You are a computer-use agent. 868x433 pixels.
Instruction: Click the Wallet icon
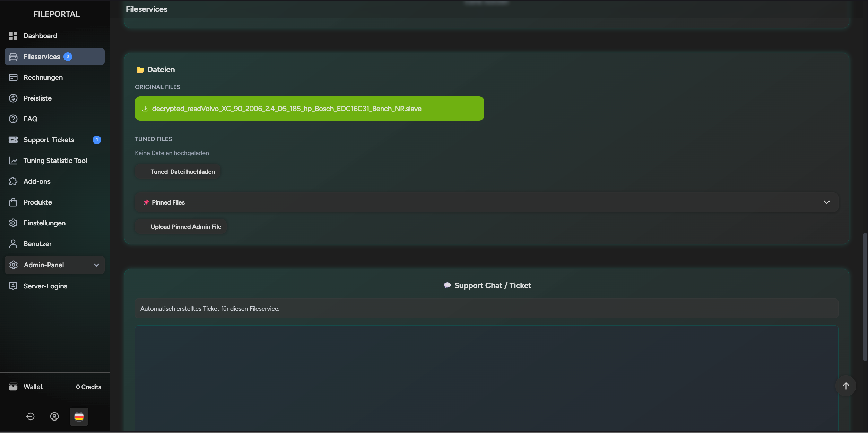13,387
